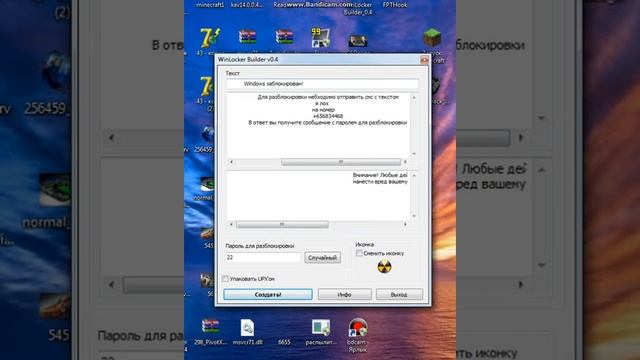
Task: Focus the Пароль для разблокировки input field
Action: (x=263, y=258)
